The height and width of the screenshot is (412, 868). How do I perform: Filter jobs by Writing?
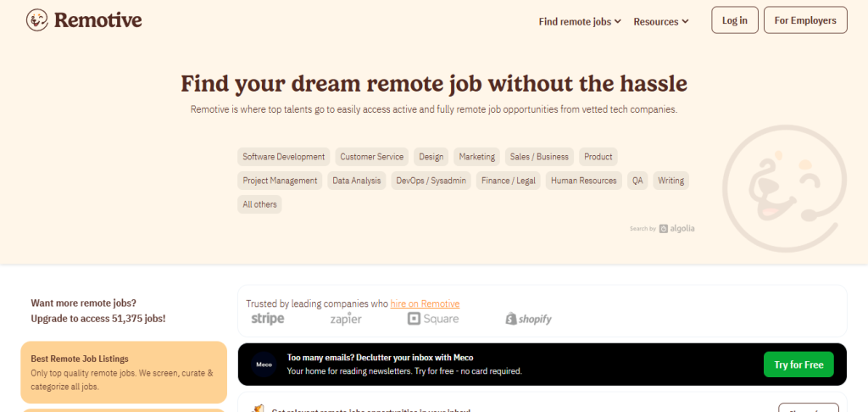coord(671,181)
